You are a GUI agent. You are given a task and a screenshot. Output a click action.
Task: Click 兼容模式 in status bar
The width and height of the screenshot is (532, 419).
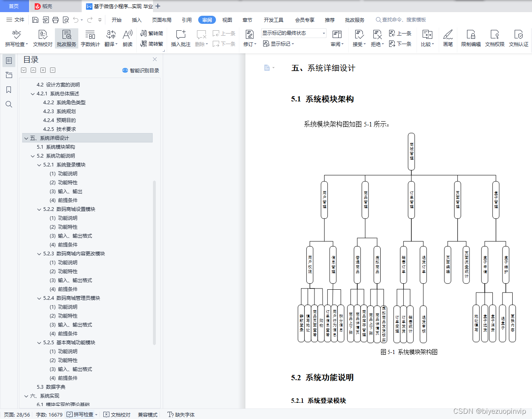[x=148, y=415]
